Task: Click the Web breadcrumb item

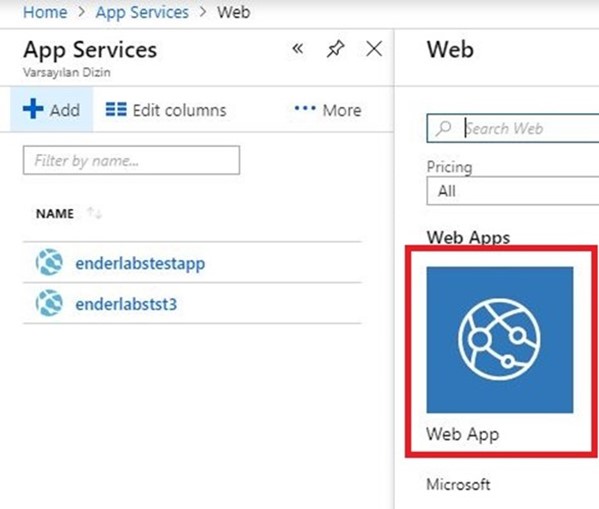Action: 234,12
